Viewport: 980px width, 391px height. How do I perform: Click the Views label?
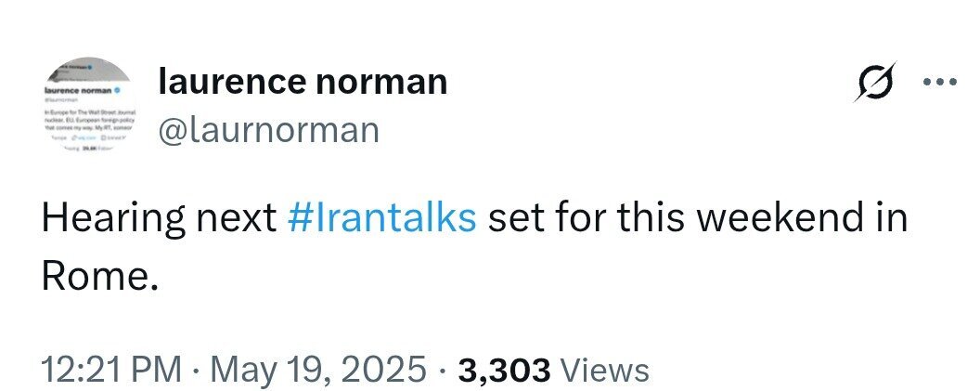606,370
